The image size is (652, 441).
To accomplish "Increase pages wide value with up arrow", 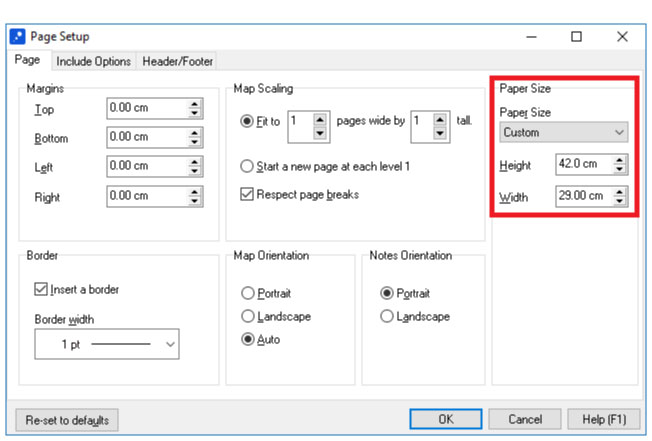I will pos(319,120).
